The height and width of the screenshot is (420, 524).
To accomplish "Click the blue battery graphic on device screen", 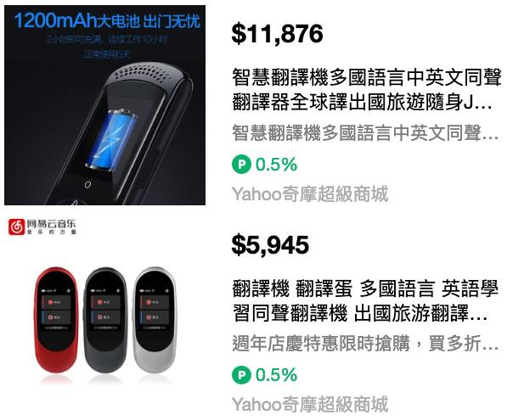I will pos(111,139).
